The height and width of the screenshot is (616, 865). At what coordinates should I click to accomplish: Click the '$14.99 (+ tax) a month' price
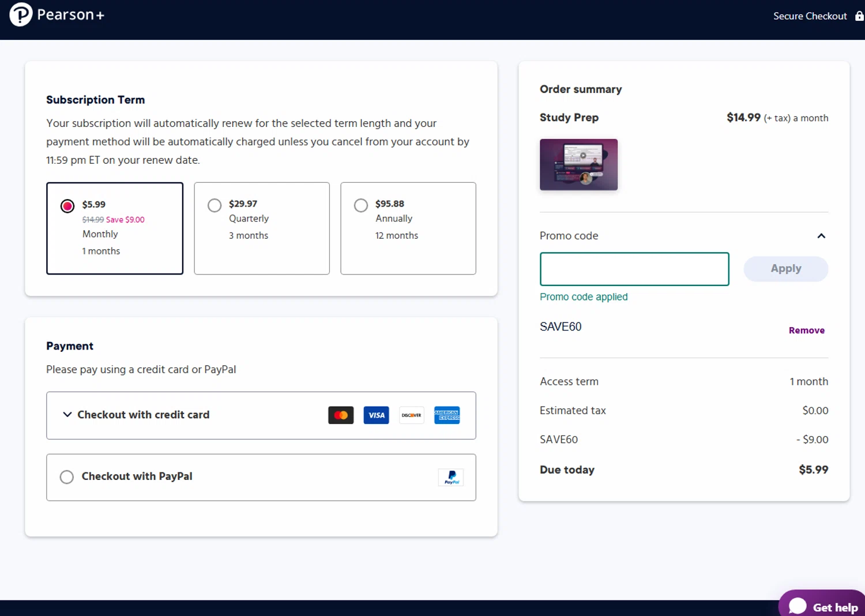coord(777,118)
